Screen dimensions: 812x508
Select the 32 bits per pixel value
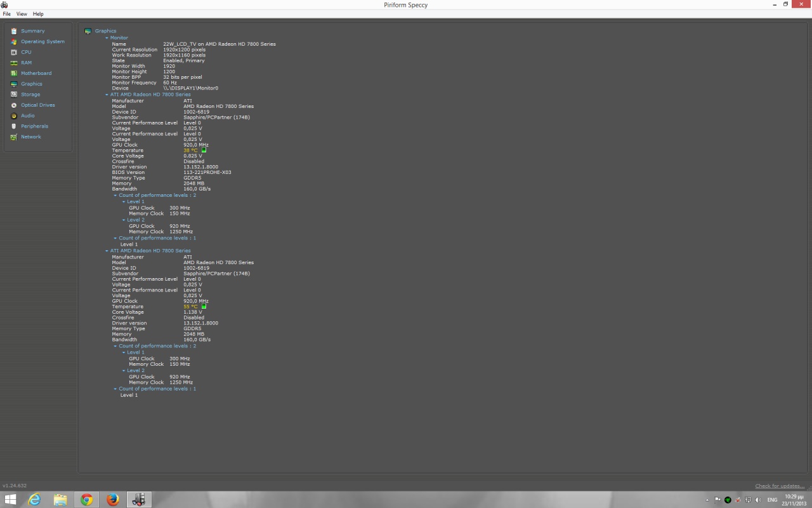click(182, 77)
